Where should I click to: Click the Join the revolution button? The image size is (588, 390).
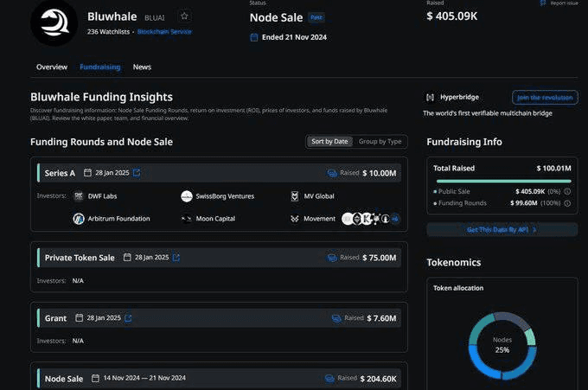coord(545,97)
